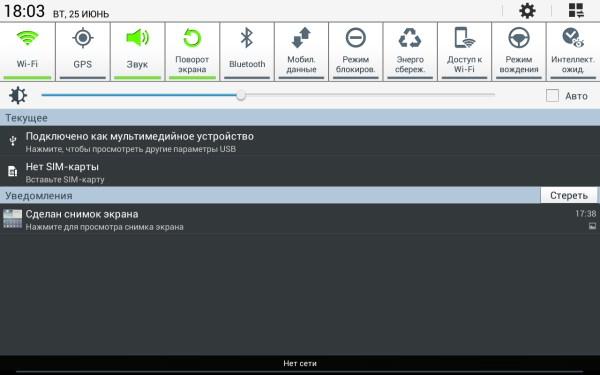The image size is (600, 375).
Task: Toggle Мобил. данные mobile data
Action: click(302, 51)
